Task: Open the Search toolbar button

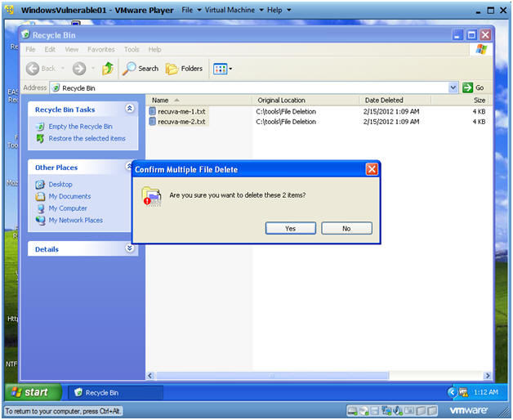Action: tap(141, 69)
